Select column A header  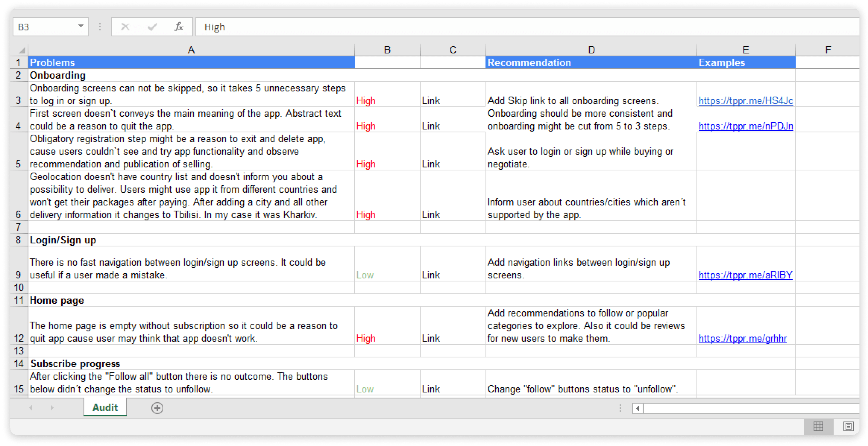pyautogui.click(x=191, y=50)
